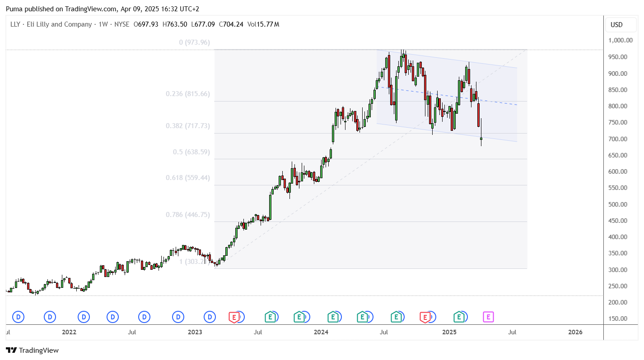Select the 0.236 (815.66) Fibonacci label

188,94
